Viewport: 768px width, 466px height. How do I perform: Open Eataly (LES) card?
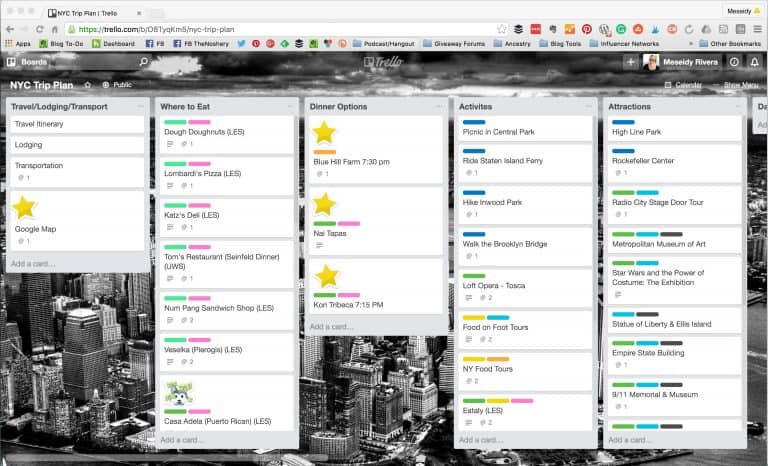(x=526, y=413)
